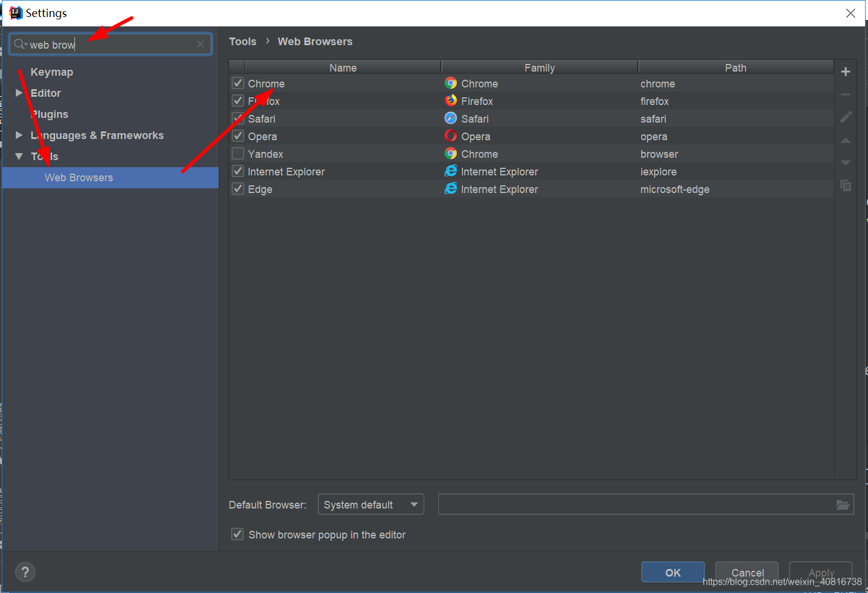Add a new browser with plus icon
This screenshot has width=868, height=593.
[845, 72]
